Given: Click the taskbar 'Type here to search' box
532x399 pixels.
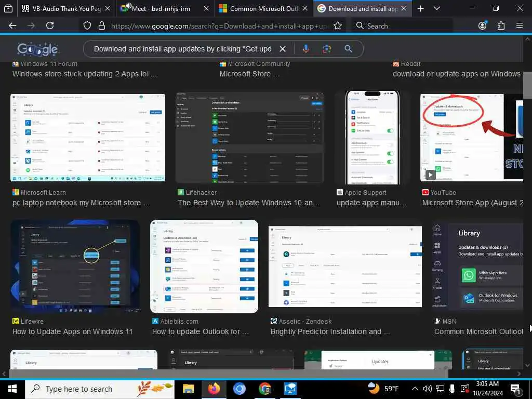Looking at the screenshot, I should (99, 389).
